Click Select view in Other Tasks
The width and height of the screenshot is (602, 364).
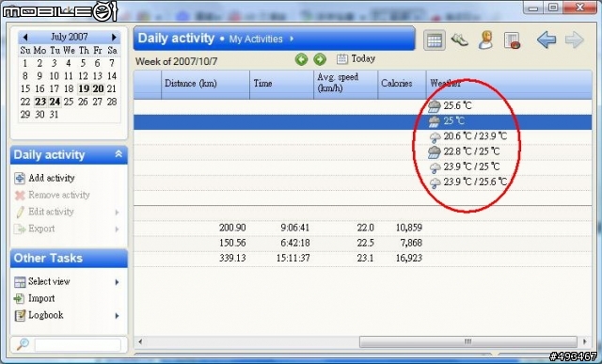point(49,281)
